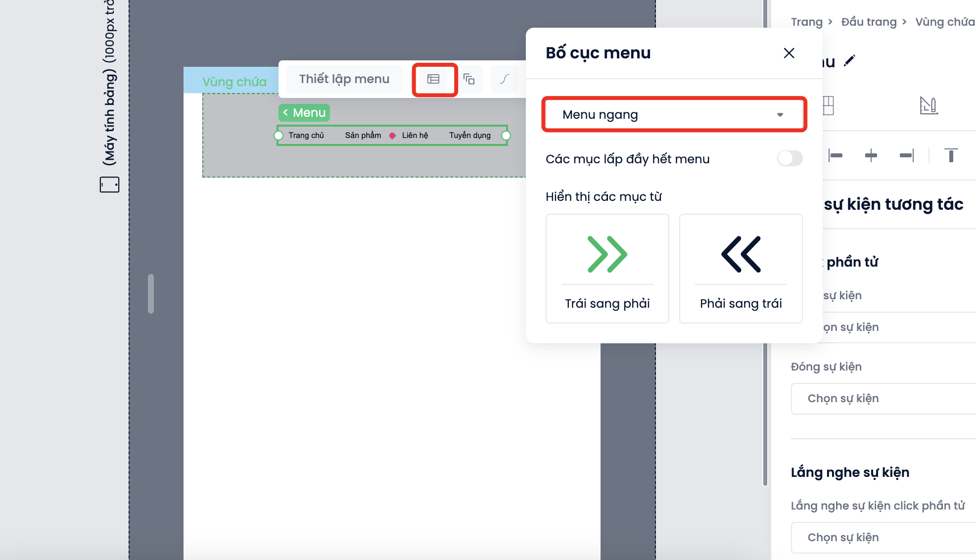976x560 pixels.
Task: Align element to right edge
Action: point(906,156)
